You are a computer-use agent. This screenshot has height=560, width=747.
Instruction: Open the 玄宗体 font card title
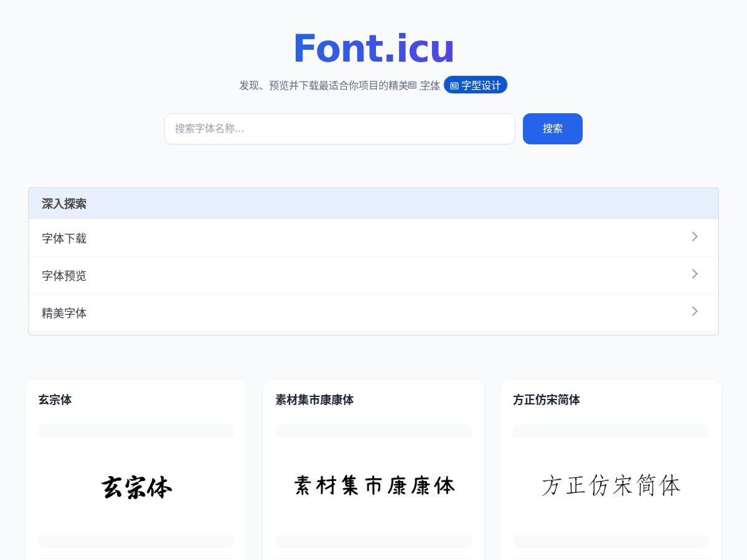(x=55, y=400)
